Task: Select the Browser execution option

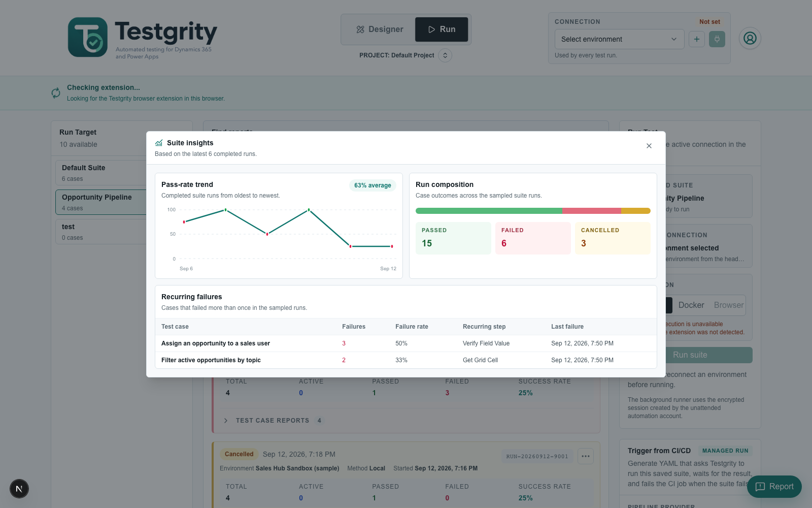Action: pos(729,305)
